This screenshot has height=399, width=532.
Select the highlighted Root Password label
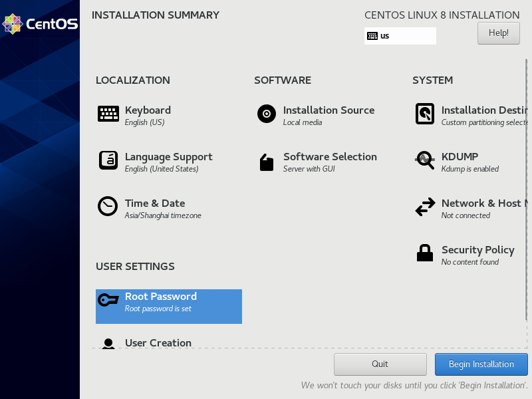pyautogui.click(x=161, y=297)
